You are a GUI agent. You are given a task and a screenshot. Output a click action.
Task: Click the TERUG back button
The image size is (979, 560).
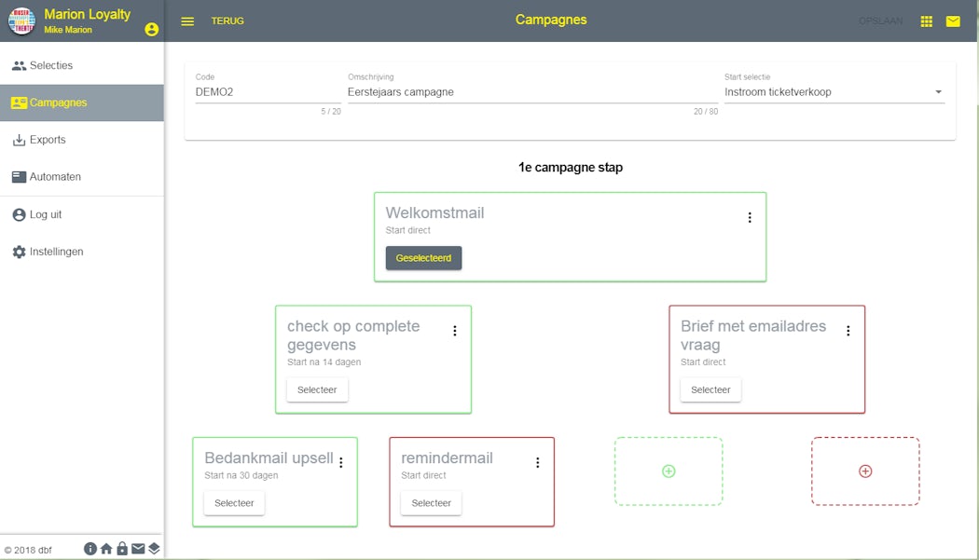tap(228, 21)
